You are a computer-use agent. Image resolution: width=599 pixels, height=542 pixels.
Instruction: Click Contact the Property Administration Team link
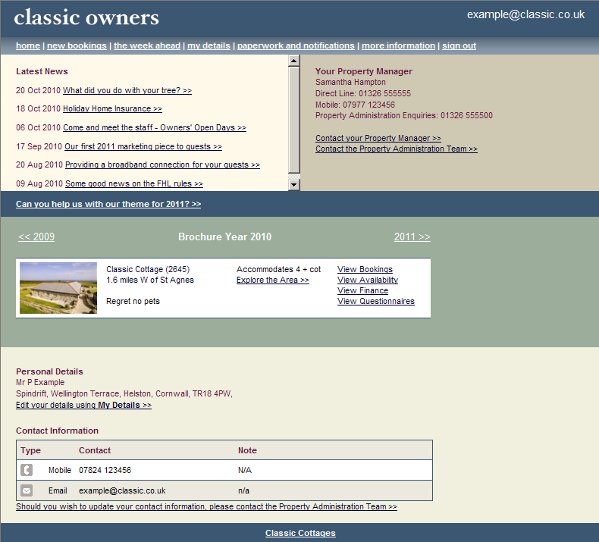click(x=397, y=149)
